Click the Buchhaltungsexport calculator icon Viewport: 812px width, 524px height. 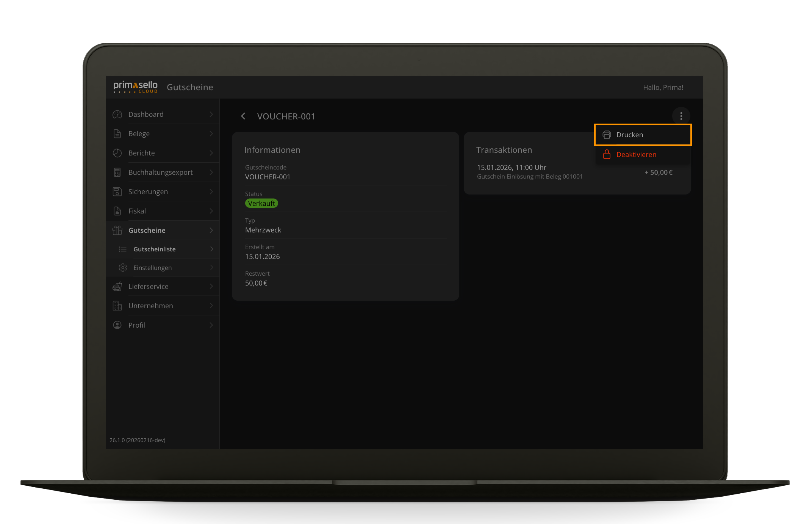[117, 172]
